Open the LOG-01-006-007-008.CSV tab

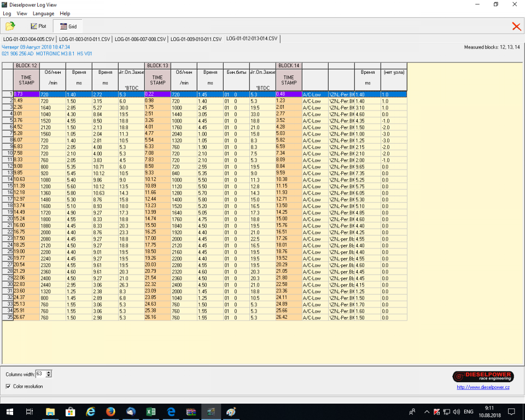140,39
